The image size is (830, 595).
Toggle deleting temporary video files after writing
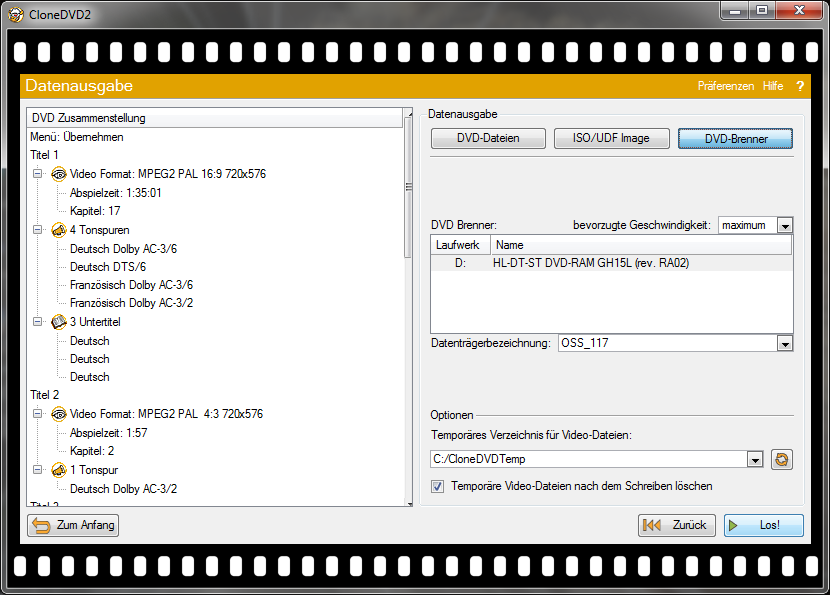coord(437,486)
